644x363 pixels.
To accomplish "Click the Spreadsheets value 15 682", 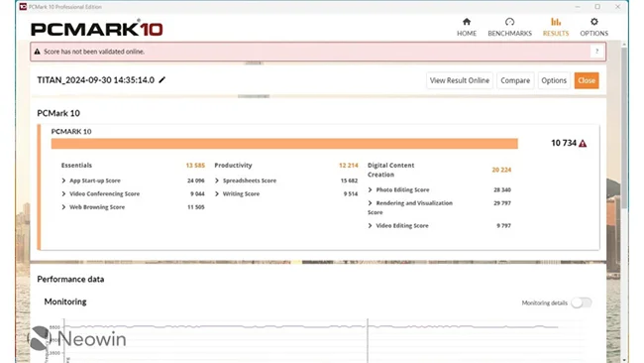I will tap(349, 181).
